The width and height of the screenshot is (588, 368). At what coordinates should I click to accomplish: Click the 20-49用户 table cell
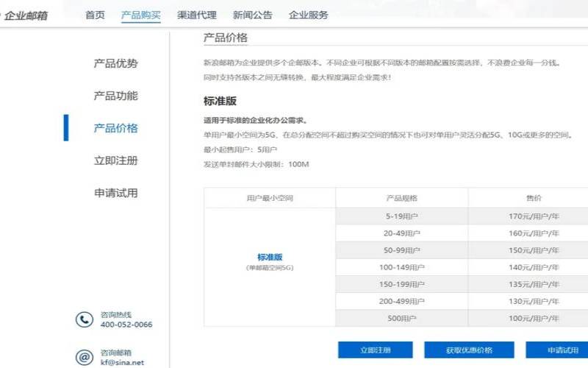(401, 233)
